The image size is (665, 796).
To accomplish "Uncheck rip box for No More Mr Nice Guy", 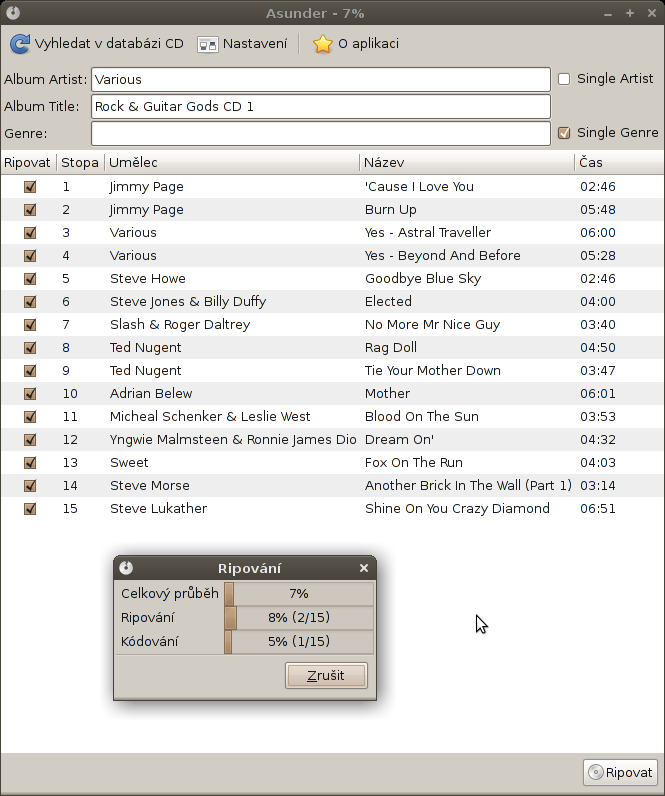I will pos(30,325).
